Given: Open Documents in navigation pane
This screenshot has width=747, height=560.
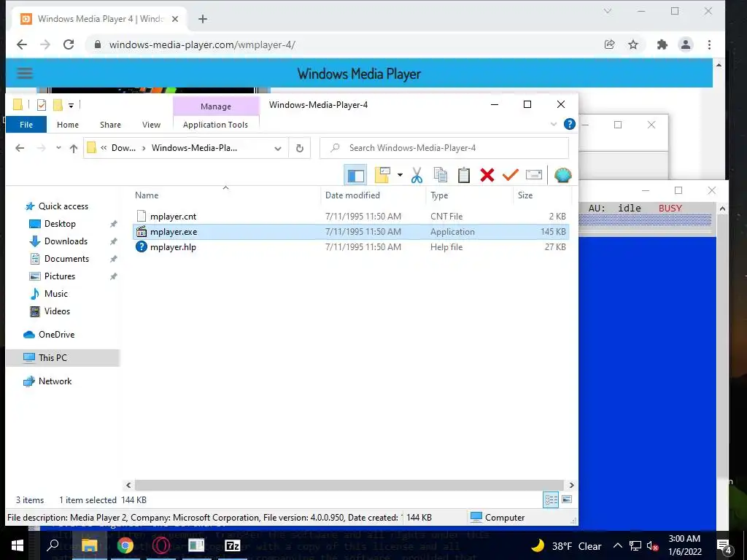Looking at the screenshot, I should point(66,259).
